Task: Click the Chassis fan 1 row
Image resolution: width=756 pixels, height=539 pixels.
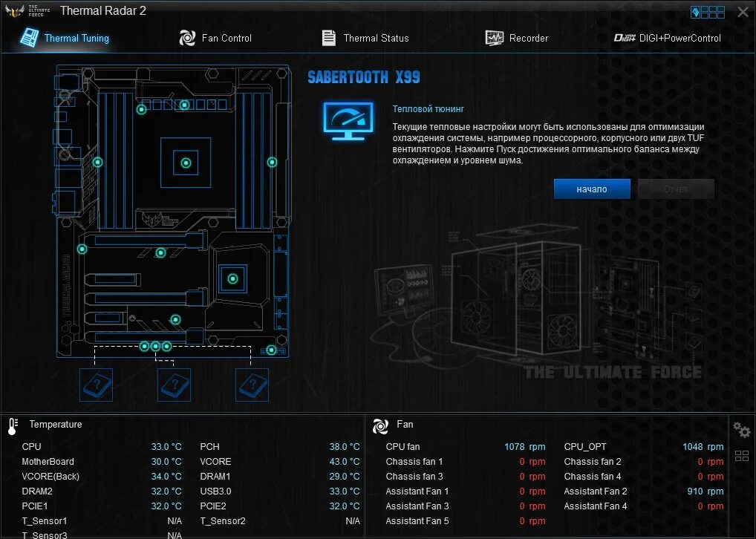Action: [466, 462]
